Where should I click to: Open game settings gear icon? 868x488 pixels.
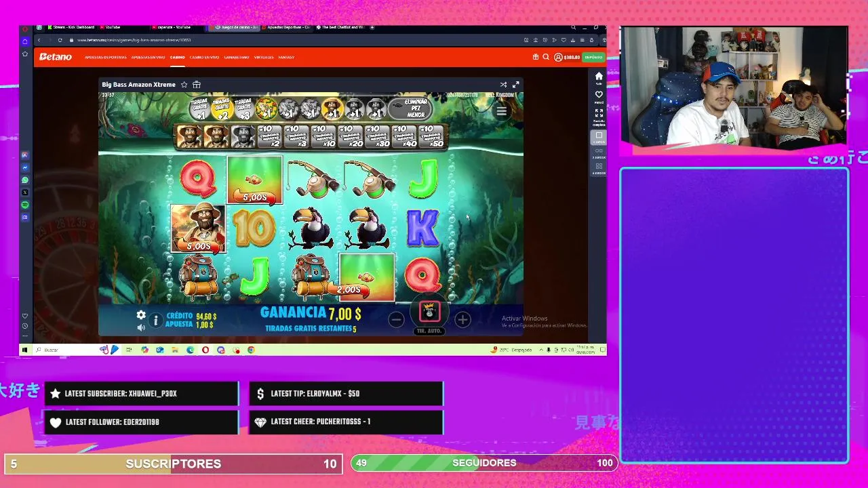[141, 315]
